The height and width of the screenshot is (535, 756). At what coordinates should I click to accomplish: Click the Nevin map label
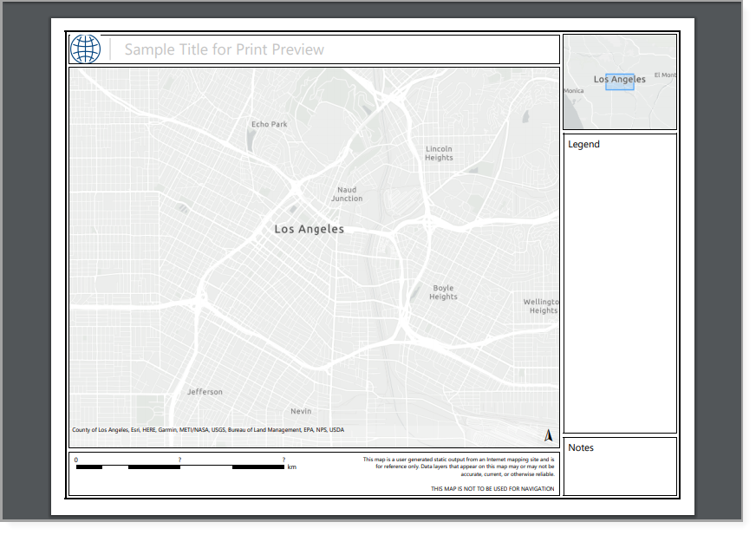click(301, 411)
